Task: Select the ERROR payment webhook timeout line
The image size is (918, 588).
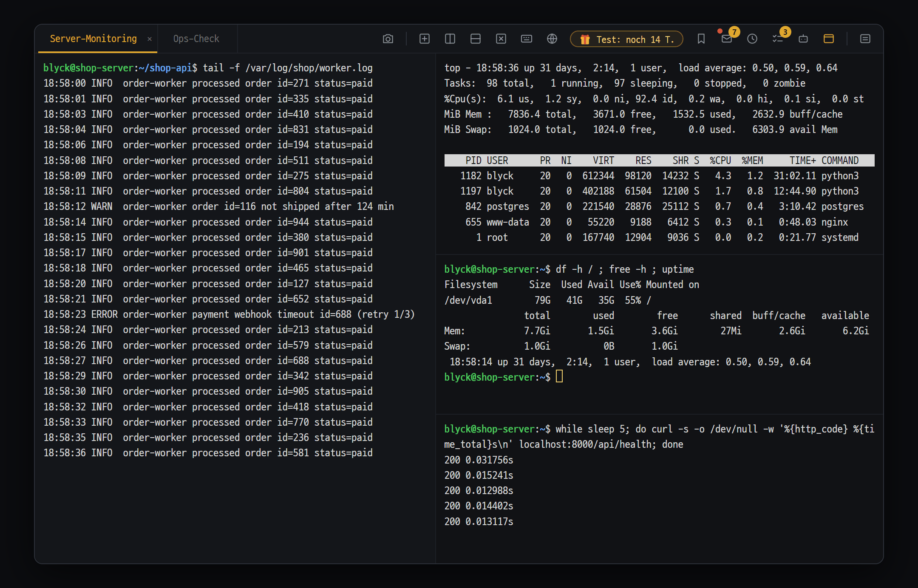Action: pos(229,314)
